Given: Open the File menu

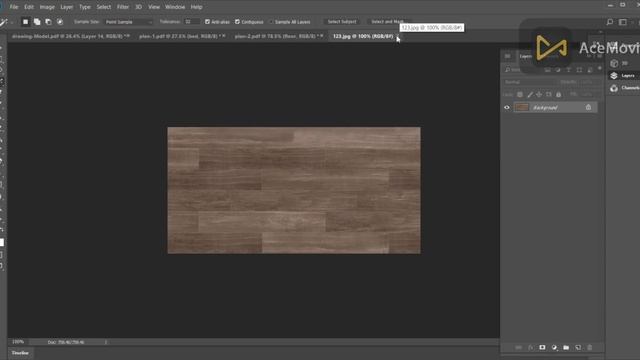Looking at the screenshot, I should click(14, 7).
